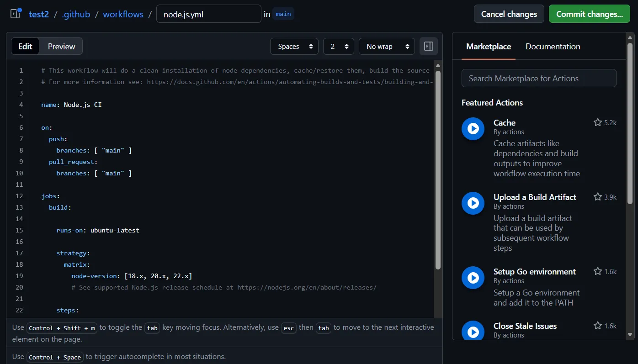The height and width of the screenshot is (364, 638).
Task: Open the Spaces indent mode dropdown
Action: tap(294, 46)
